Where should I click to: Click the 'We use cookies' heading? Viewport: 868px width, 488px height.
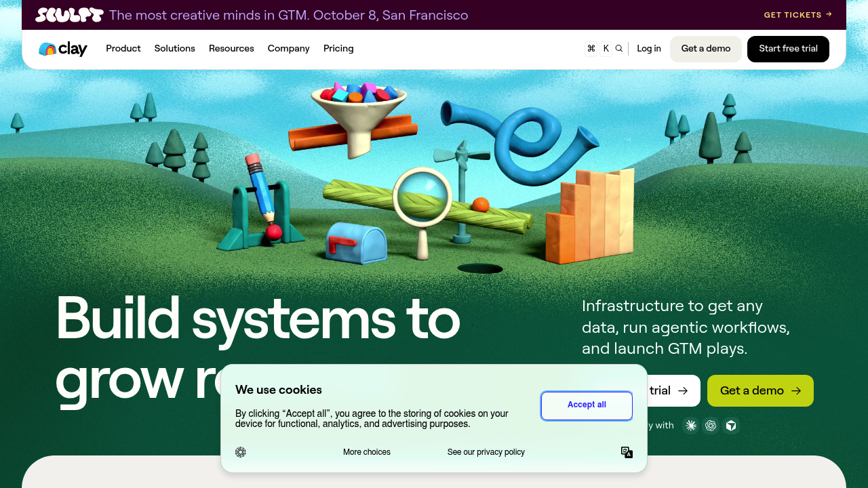tap(279, 390)
